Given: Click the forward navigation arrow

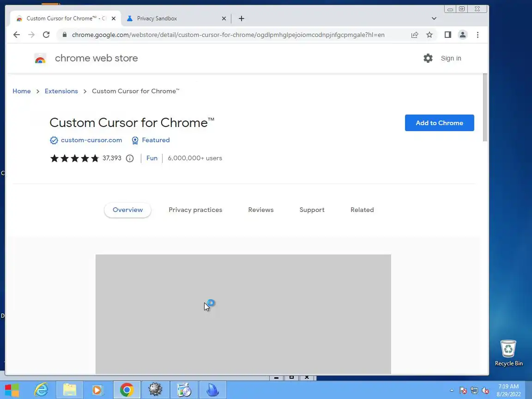Looking at the screenshot, I should pos(31,35).
